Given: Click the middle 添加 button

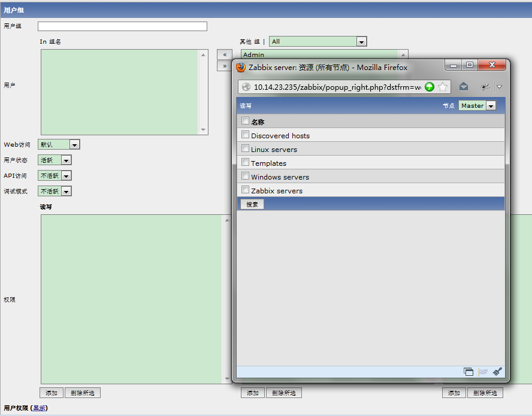Looking at the screenshot, I should click(x=253, y=393).
